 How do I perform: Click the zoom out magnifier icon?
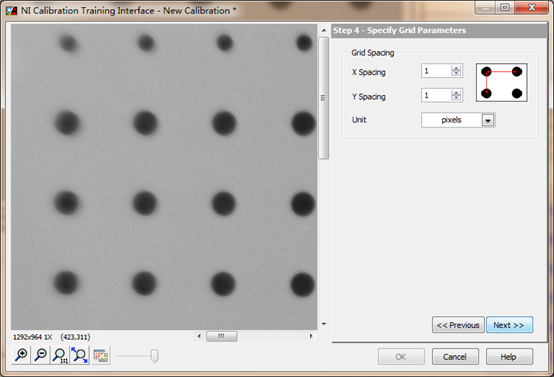pyautogui.click(x=41, y=355)
